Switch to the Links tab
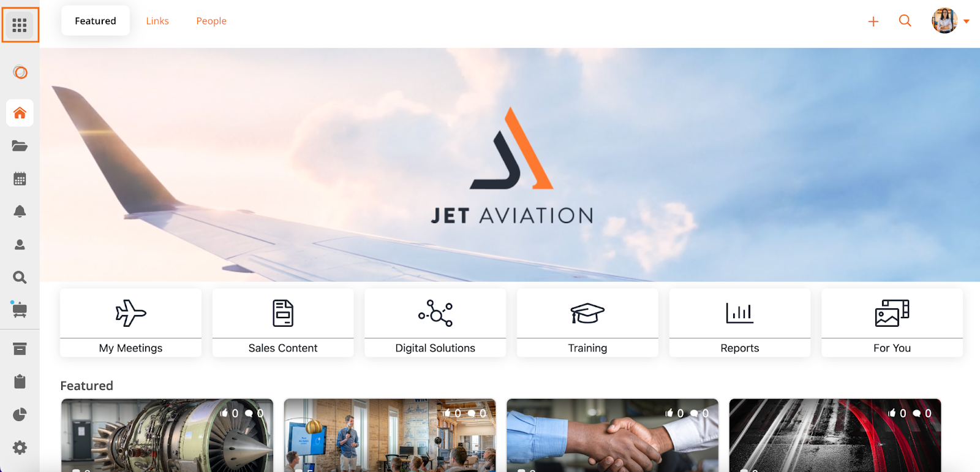Screen dimensions: 980x472 click(157, 21)
